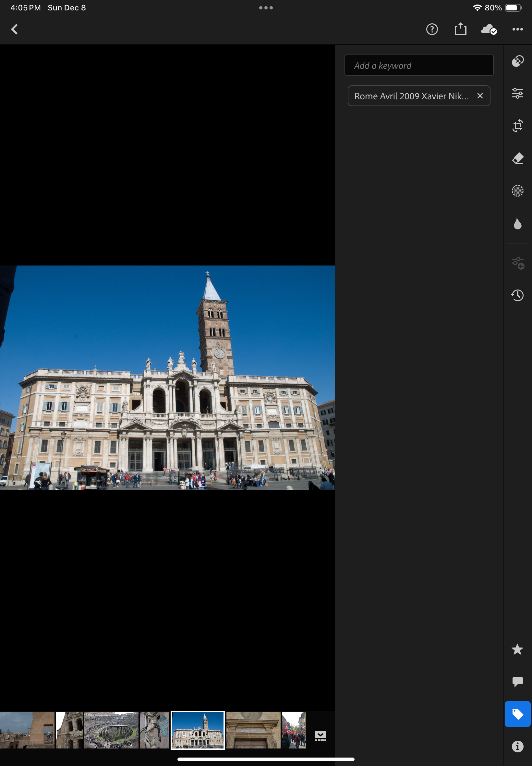This screenshot has height=766, width=532.
Task: Select the Crop and rotate tool
Action: 517,126
